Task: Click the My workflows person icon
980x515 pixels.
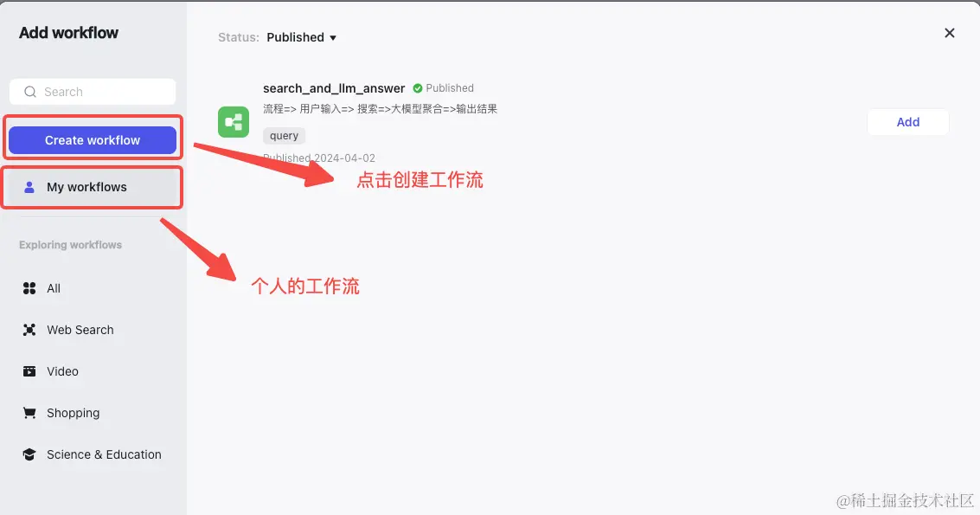Action: [30, 186]
